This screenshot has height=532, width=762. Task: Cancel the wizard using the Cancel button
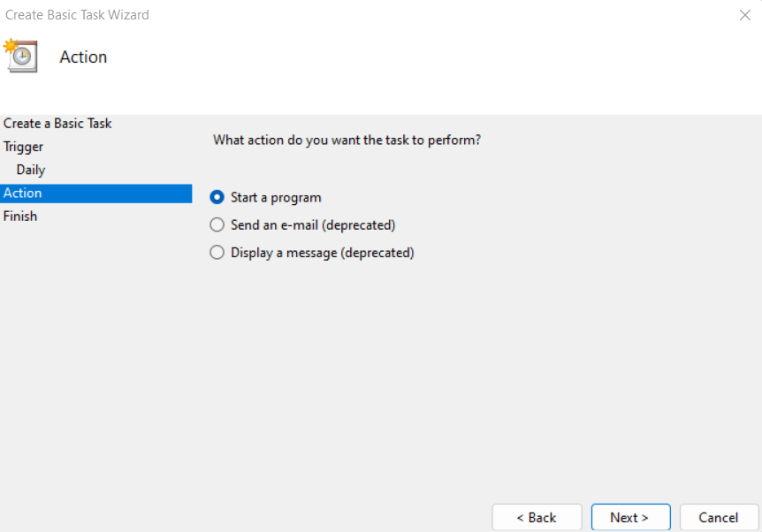(x=718, y=517)
